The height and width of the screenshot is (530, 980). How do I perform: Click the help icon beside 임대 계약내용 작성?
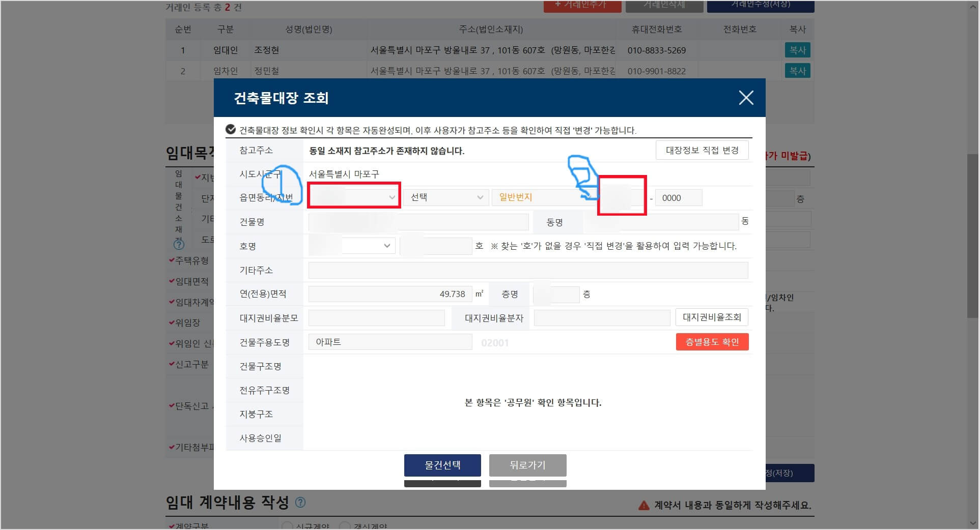tap(300, 503)
